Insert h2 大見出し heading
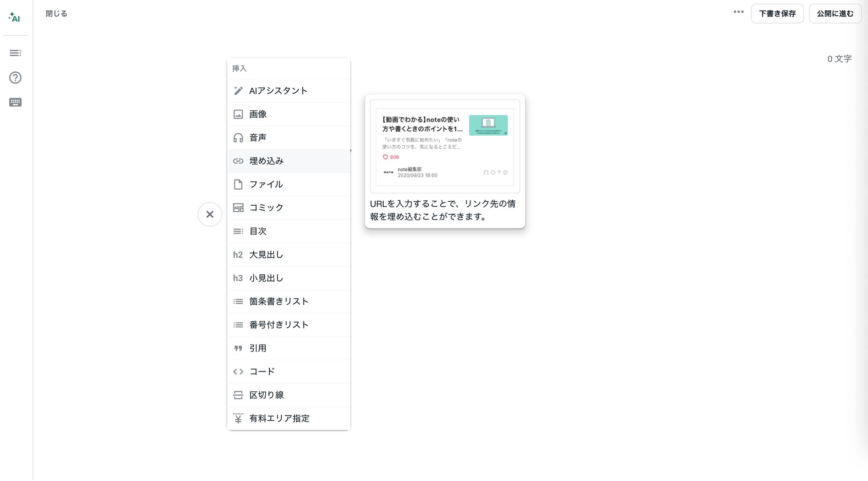868x481 pixels. [x=266, y=255]
